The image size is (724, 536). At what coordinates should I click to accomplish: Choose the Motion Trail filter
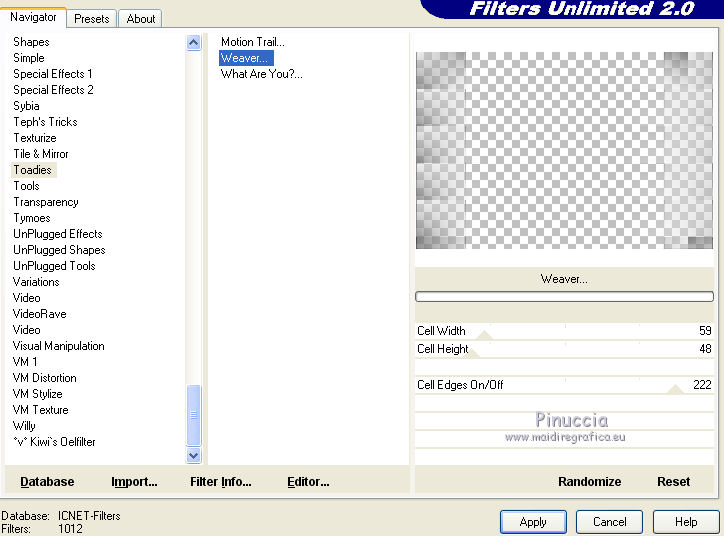[x=253, y=42]
